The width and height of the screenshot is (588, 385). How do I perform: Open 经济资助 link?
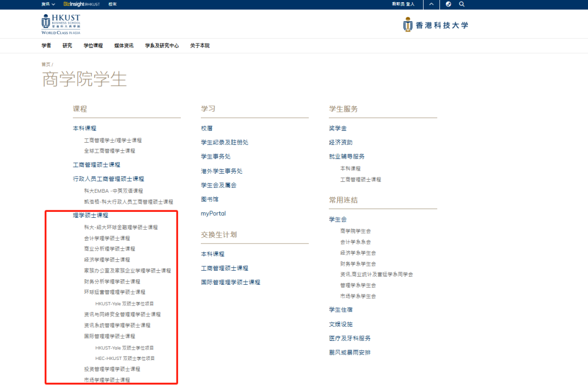point(341,143)
